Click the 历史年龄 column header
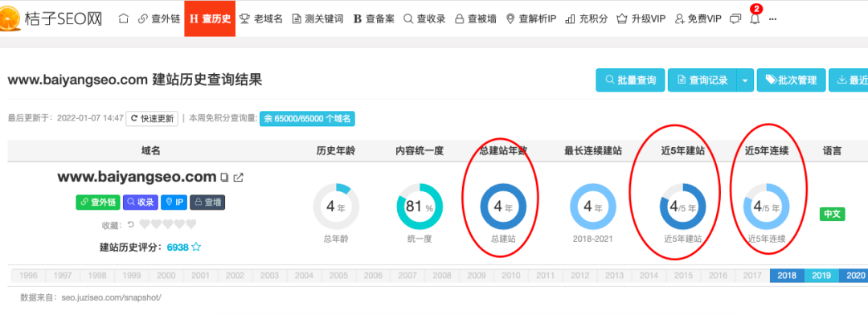 336,150
